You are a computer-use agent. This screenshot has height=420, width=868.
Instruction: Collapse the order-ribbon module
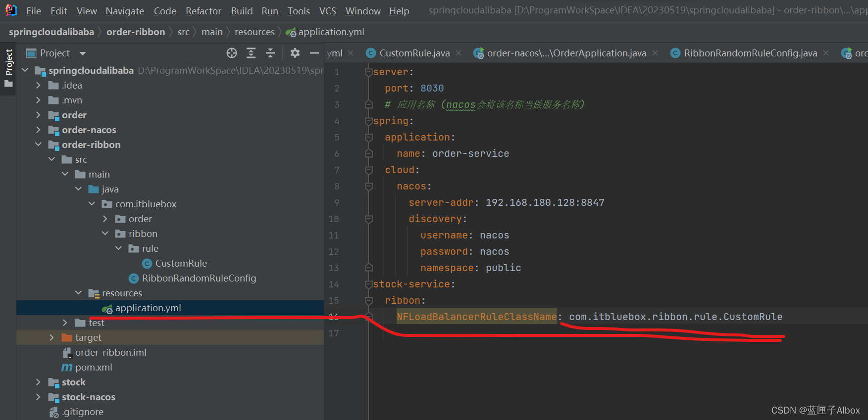(39, 144)
